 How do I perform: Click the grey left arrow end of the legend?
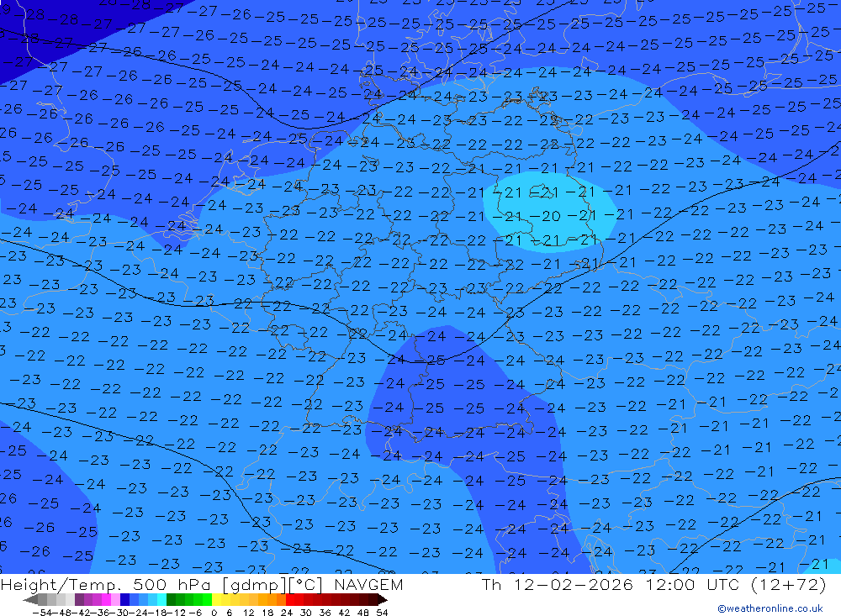[30, 599]
